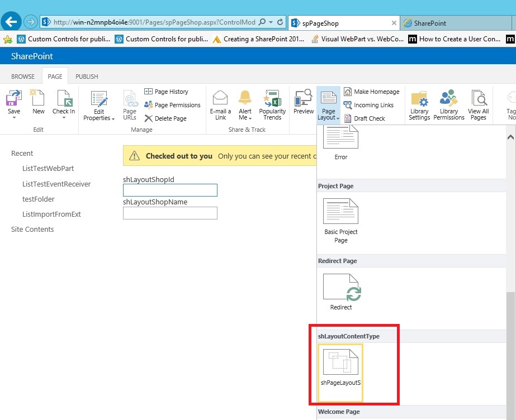Click browser back arrow button

click(11, 22)
